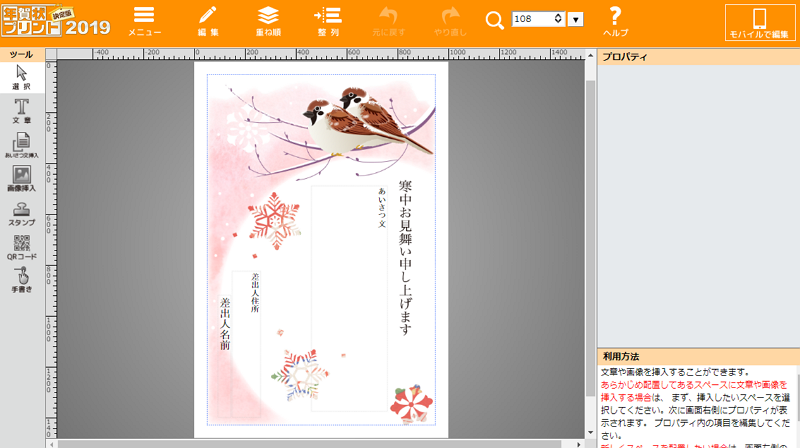Select the 選択 arrow tool
Screen dimensions: 800x448
[x=21, y=78]
